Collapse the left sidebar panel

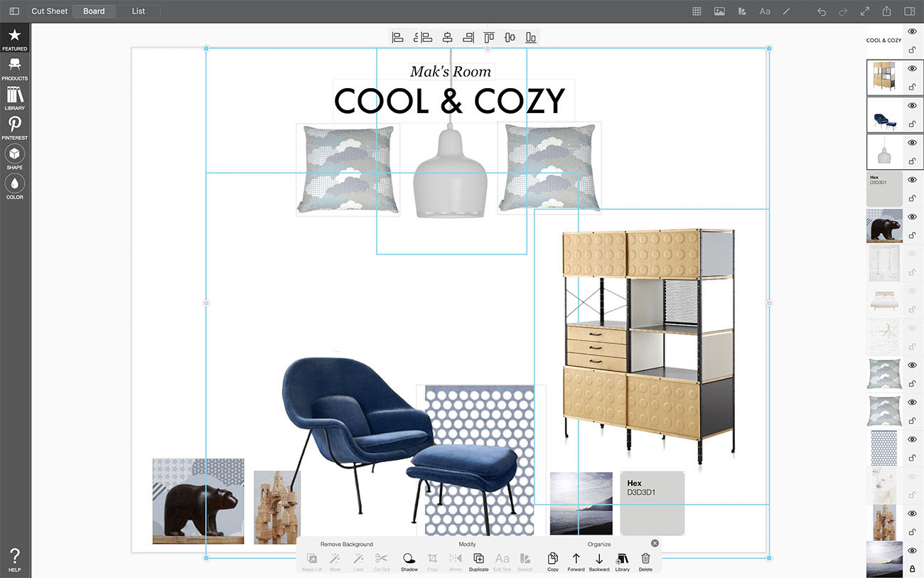pyautogui.click(x=14, y=11)
